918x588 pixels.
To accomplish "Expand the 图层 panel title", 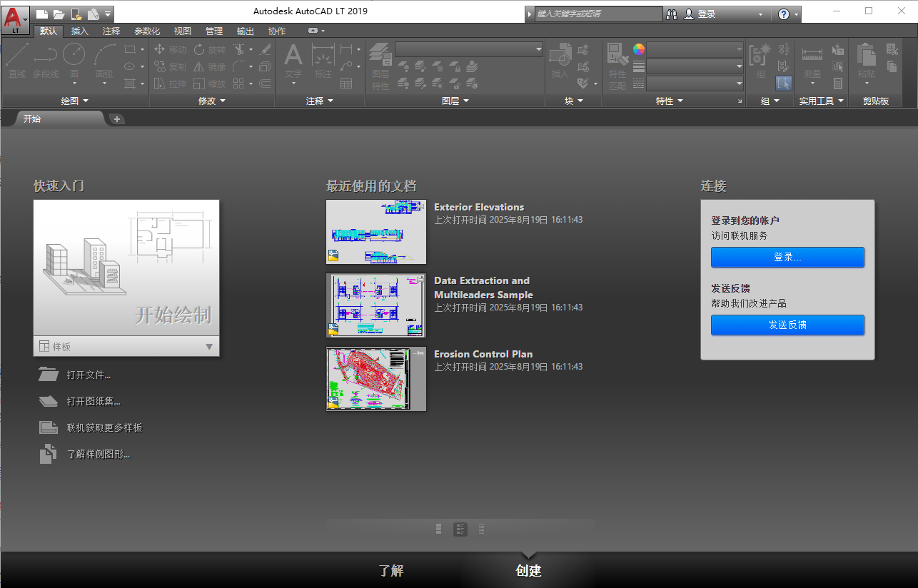I will [455, 101].
